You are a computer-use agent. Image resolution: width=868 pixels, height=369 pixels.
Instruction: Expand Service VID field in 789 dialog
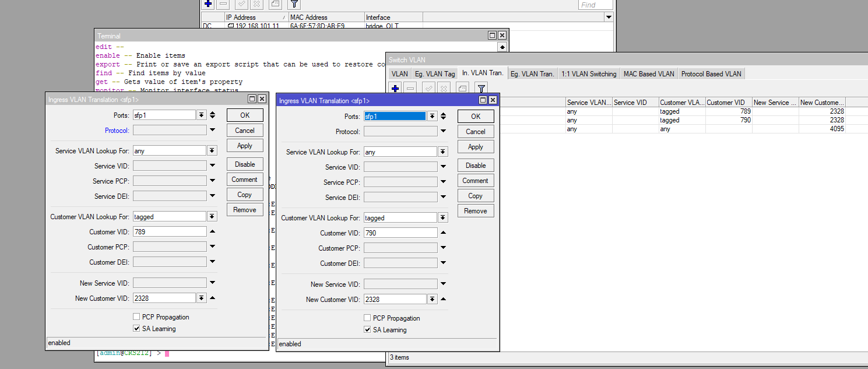(212, 166)
